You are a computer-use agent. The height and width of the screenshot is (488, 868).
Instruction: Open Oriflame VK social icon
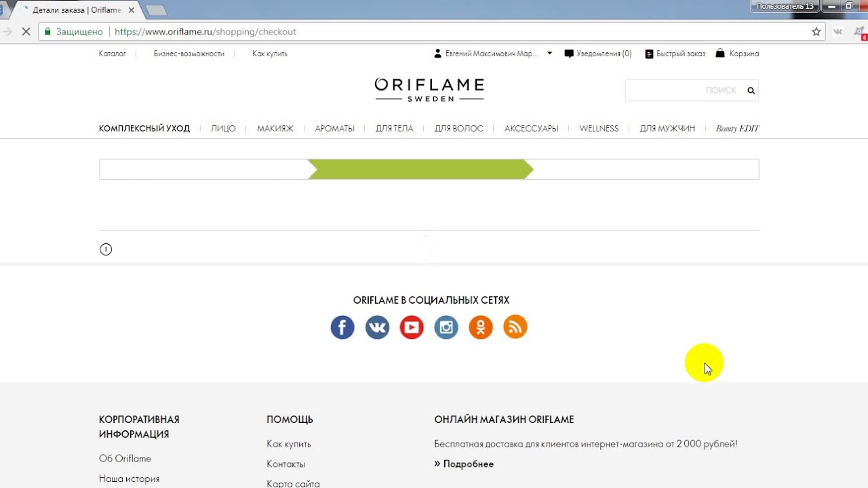click(377, 327)
